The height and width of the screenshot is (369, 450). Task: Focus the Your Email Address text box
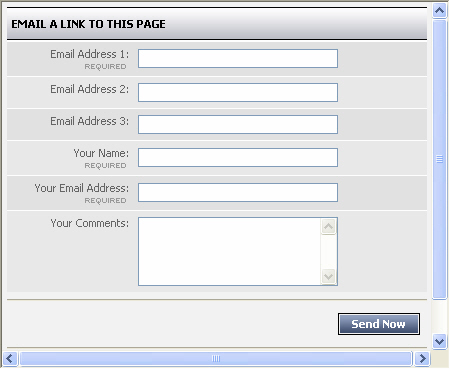pyautogui.click(x=238, y=193)
